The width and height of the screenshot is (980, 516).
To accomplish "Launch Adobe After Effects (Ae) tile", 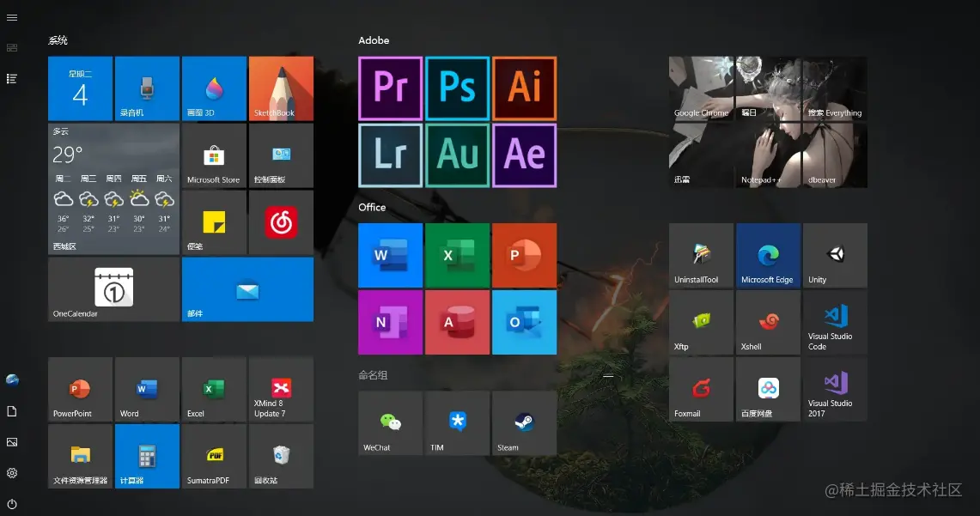I will tap(524, 155).
